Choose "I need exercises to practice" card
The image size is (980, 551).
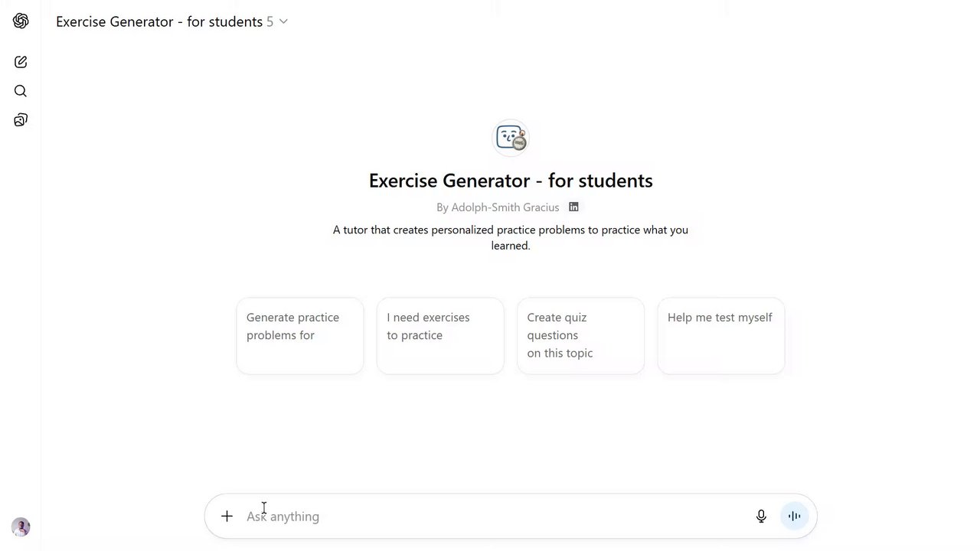pos(440,336)
